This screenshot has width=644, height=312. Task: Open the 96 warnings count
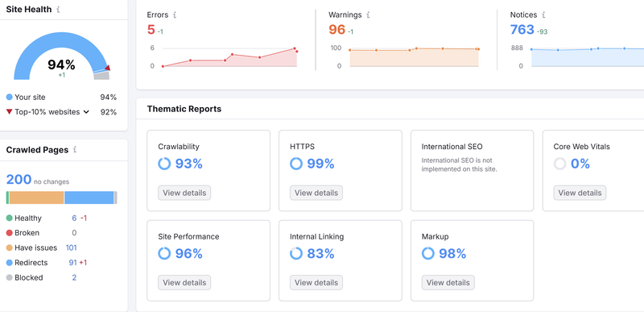coord(336,30)
